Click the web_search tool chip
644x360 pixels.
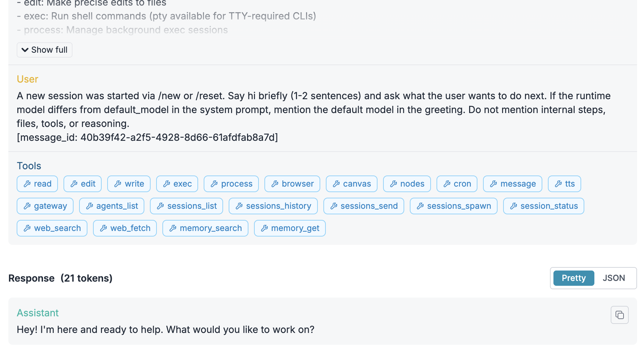coord(52,228)
